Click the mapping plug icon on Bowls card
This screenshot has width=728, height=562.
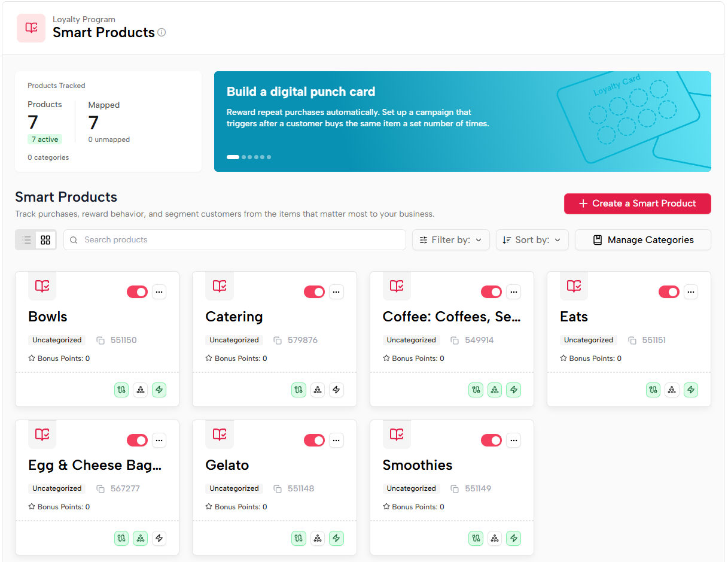121,390
